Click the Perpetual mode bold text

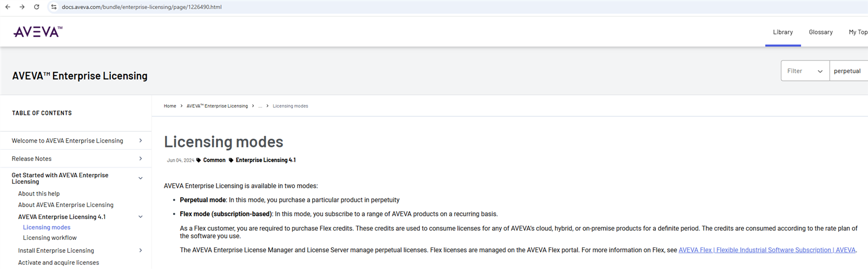point(202,200)
